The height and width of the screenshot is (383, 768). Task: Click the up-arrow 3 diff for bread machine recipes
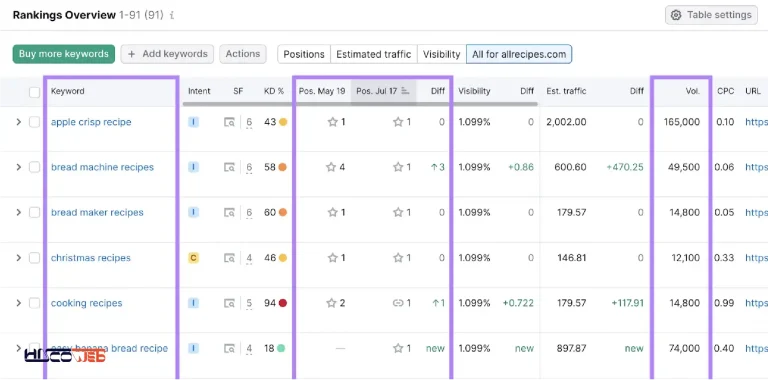pyautogui.click(x=437, y=167)
